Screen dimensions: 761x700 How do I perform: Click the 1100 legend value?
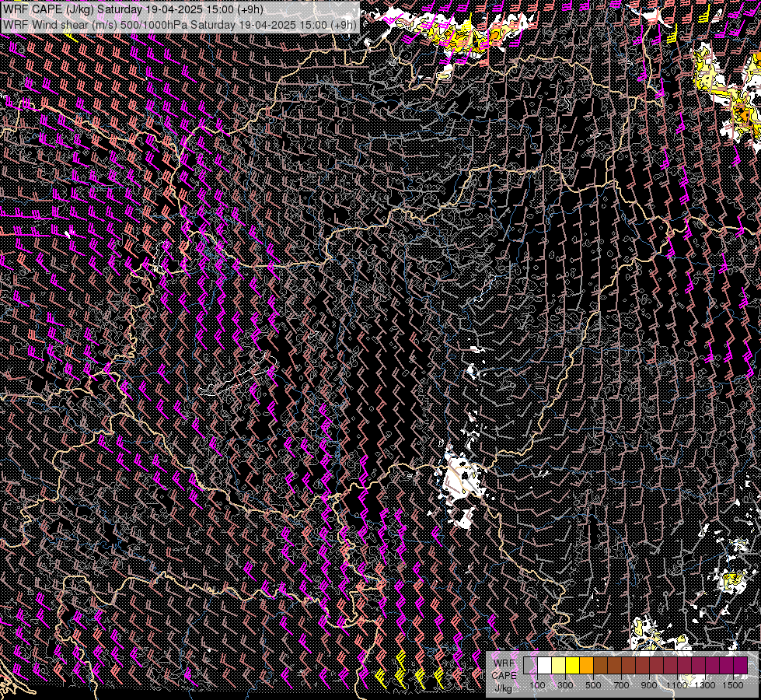click(677, 685)
